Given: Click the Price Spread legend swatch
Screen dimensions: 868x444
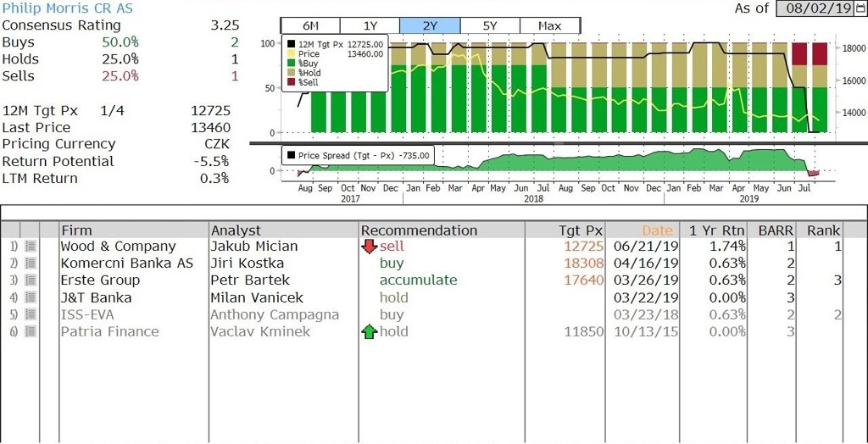Looking at the screenshot, I should coord(291,156).
